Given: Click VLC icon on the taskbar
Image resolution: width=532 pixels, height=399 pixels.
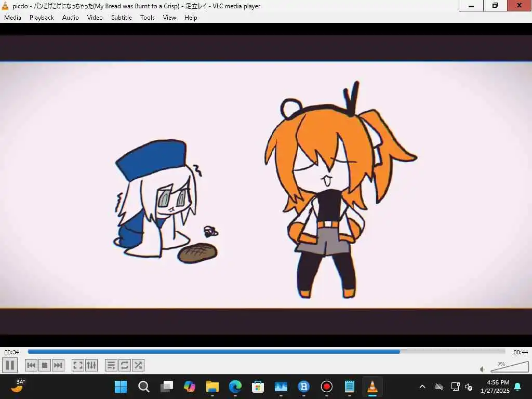Looking at the screenshot, I should (372, 387).
